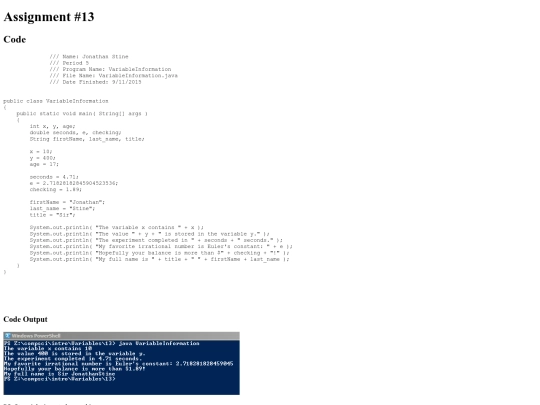Screen dimensions: 540x405
Task: Click the Code Output heading
Action: (25, 319)
